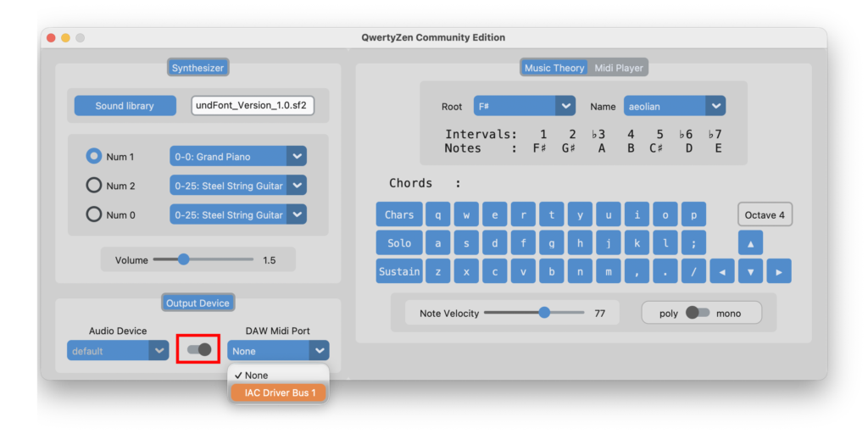Click the b key button
868x434 pixels.
click(x=551, y=271)
